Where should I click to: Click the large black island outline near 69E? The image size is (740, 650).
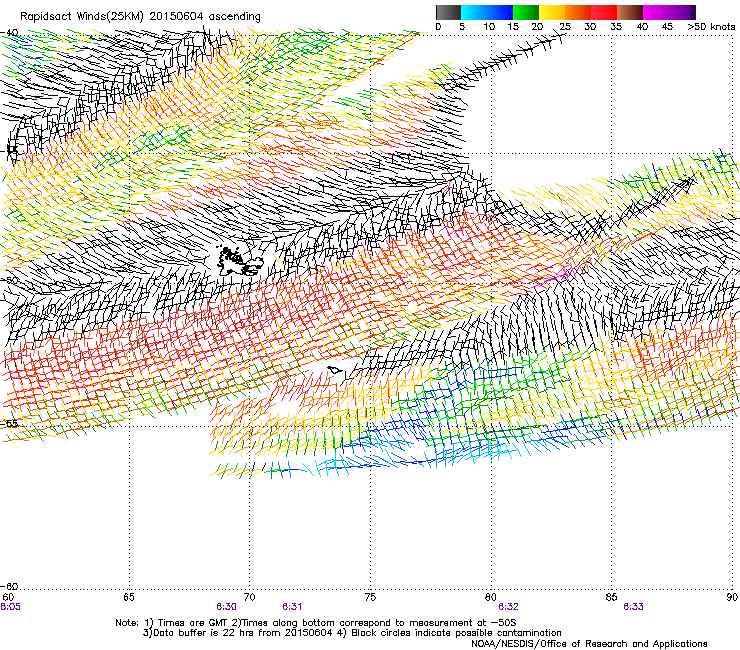pyautogui.click(x=239, y=261)
